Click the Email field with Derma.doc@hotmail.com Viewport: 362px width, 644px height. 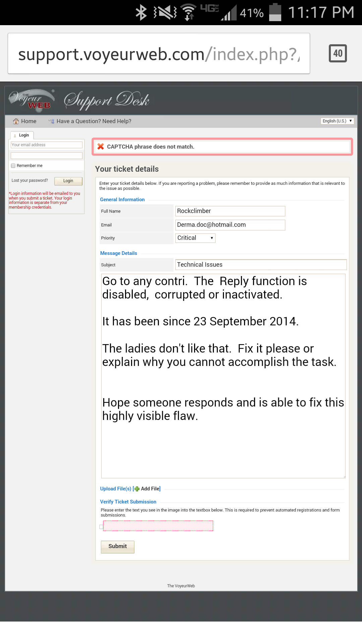pos(230,225)
